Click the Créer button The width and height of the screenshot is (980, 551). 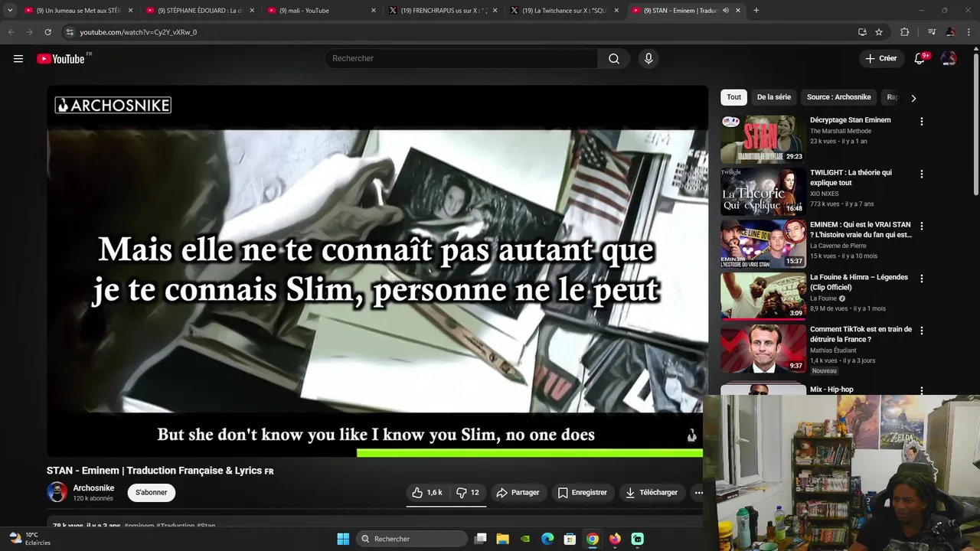[x=880, y=58]
